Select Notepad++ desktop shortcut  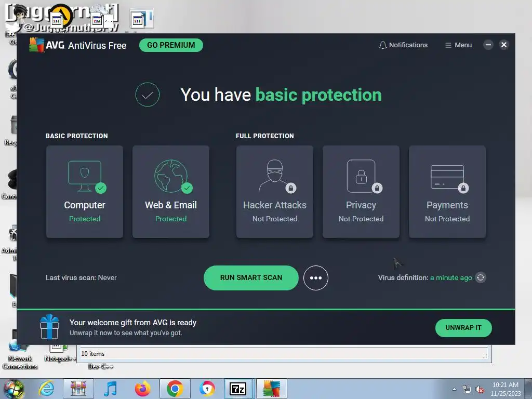(59, 353)
